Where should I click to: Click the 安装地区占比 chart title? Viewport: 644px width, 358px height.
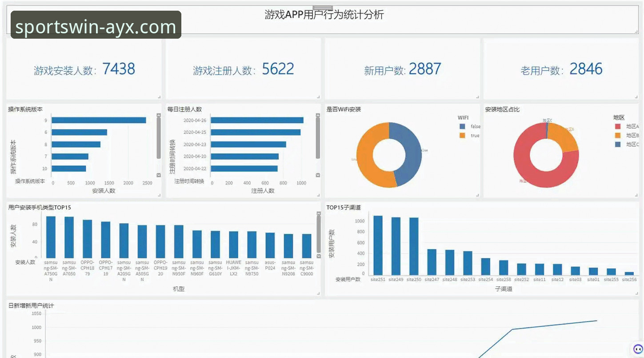[x=502, y=109]
